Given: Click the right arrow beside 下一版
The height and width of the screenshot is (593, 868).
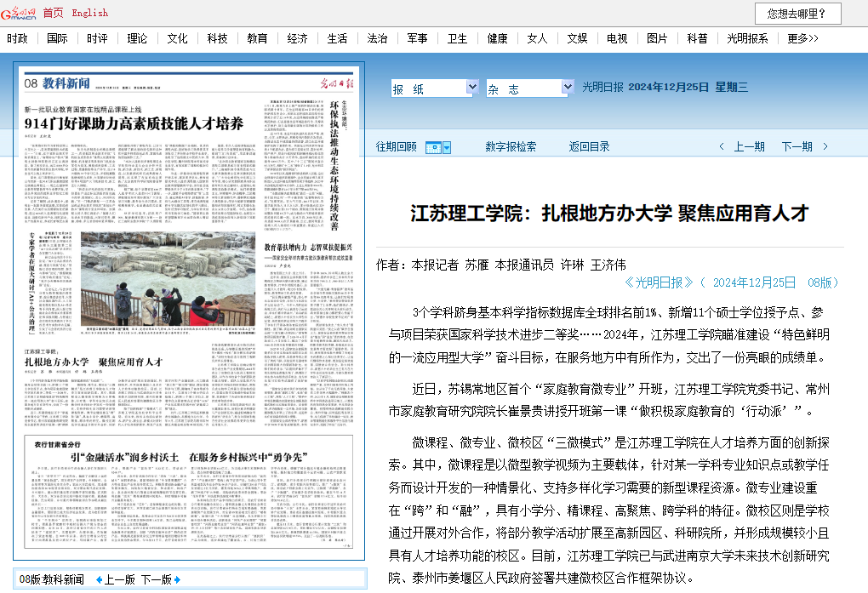Looking at the screenshot, I should 177,579.
